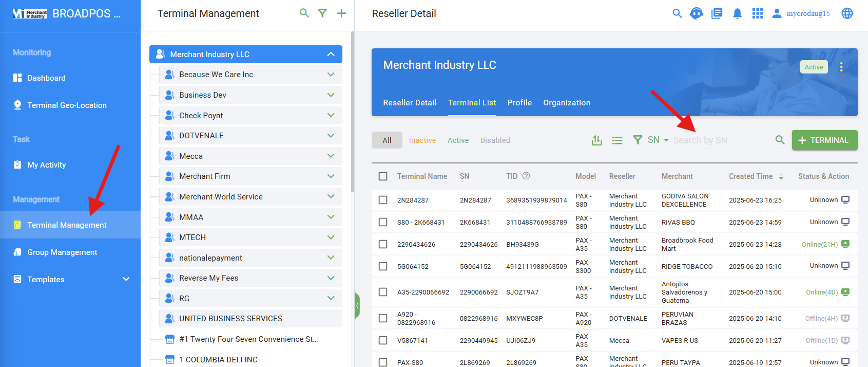Expand the Because We Care Inc node
868x367 pixels.
pos(331,75)
